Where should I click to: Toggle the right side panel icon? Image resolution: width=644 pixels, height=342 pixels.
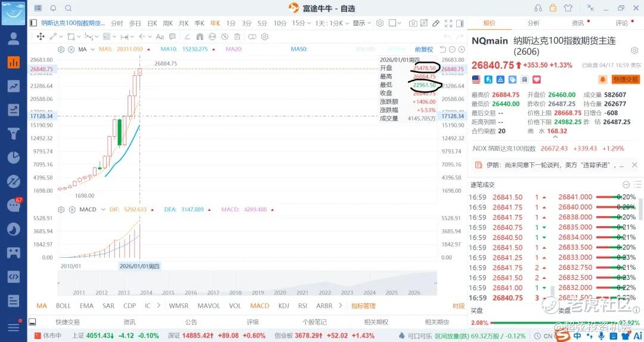pos(460,23)
